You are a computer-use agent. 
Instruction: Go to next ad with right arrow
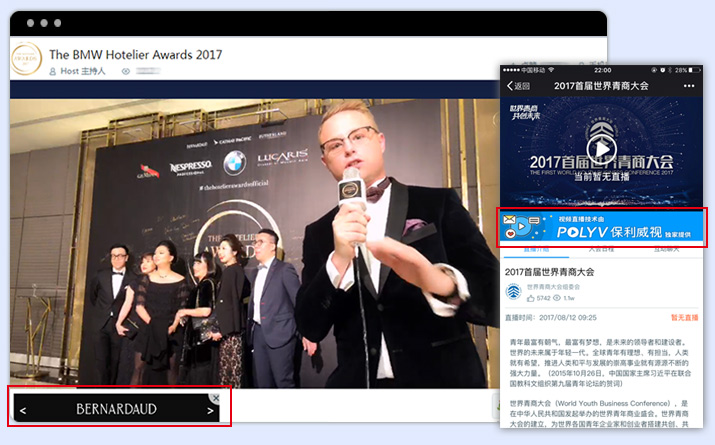(x=210, y=410)
